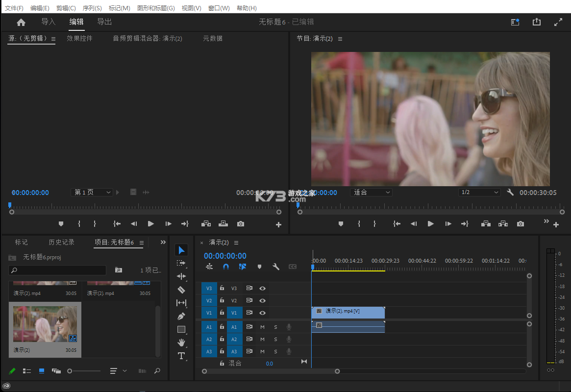The image size is (571, 392).
Task: Open the zoom level dropdown 适合
Action: [371, 192]
